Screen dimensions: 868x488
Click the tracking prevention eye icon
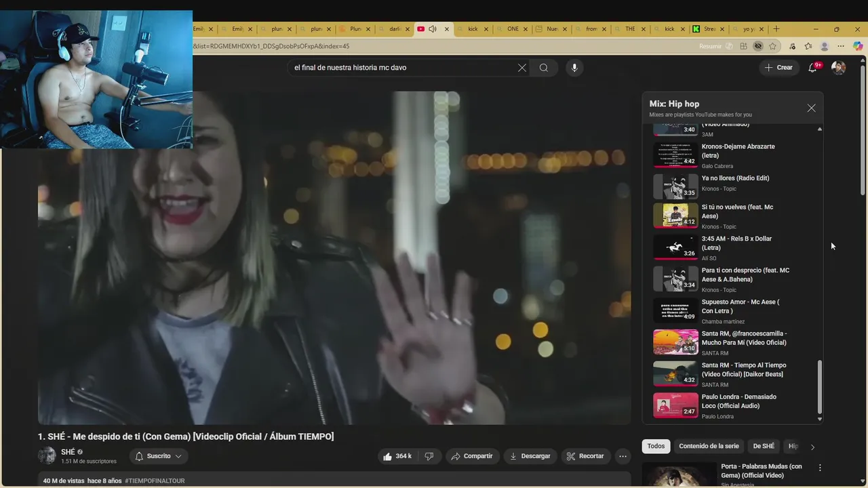coord(758,46)
